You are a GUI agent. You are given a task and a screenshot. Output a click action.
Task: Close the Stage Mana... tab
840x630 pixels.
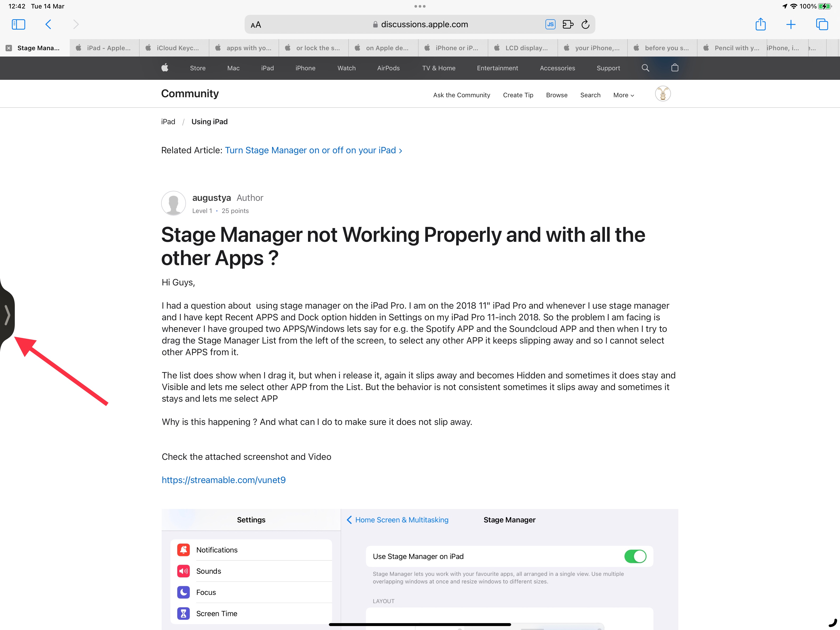(x=9, y=48)
